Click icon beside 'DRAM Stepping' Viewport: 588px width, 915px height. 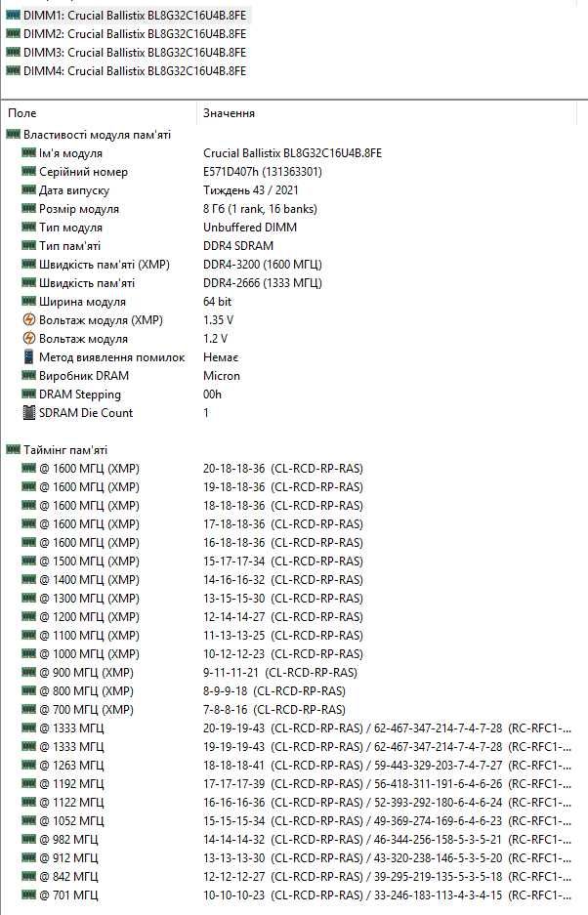tap(28, 395)
